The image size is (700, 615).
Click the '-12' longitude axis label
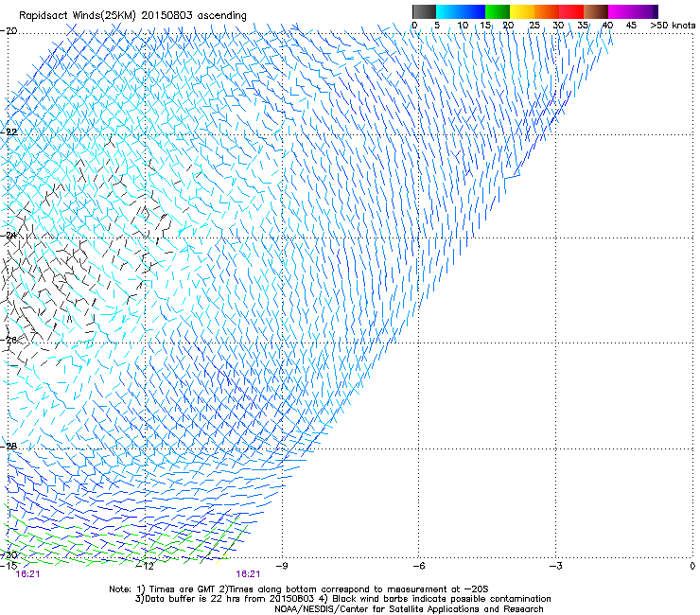144,566
